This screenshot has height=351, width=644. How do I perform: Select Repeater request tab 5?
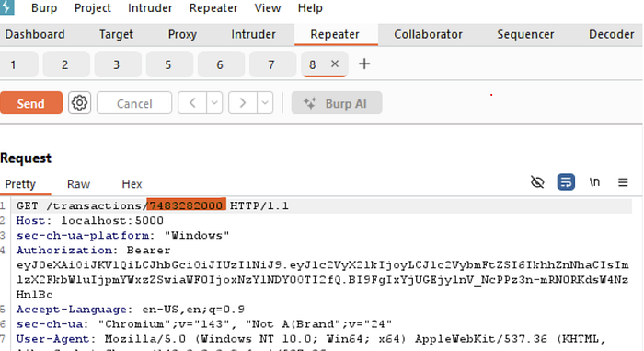coord(168,64)
